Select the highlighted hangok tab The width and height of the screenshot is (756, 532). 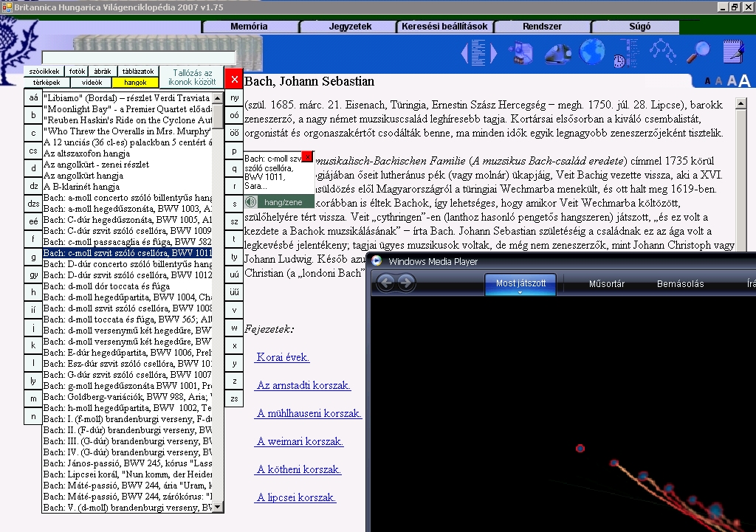point(135,83)
